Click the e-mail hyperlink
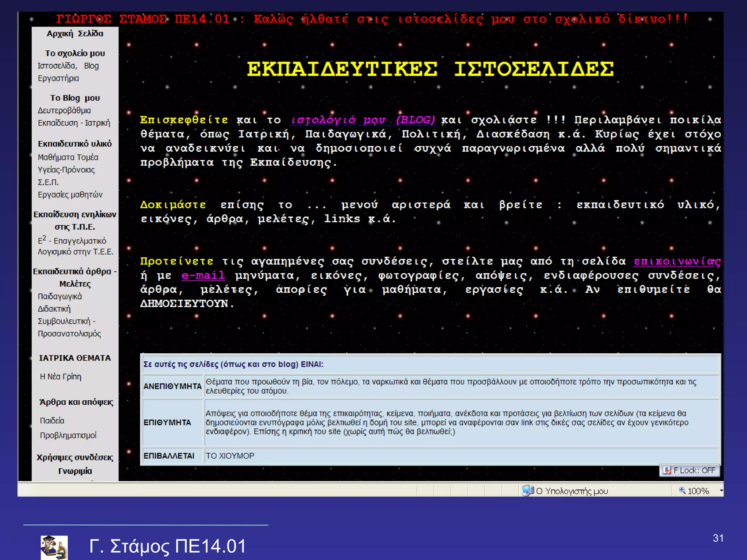The height and width of the screenshot is (560, 747). tap(203, 275)
